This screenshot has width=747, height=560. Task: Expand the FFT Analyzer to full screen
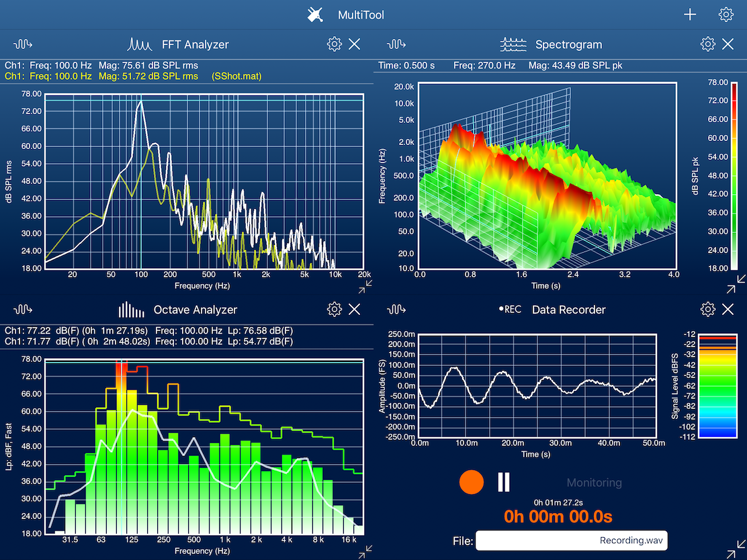coord(365,287)
